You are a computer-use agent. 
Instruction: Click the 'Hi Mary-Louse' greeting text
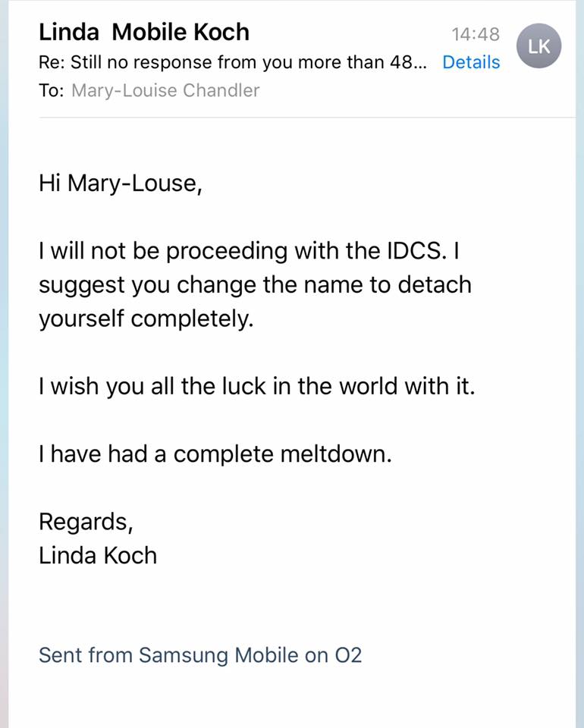pyautogui.click(x=121, y=184)
